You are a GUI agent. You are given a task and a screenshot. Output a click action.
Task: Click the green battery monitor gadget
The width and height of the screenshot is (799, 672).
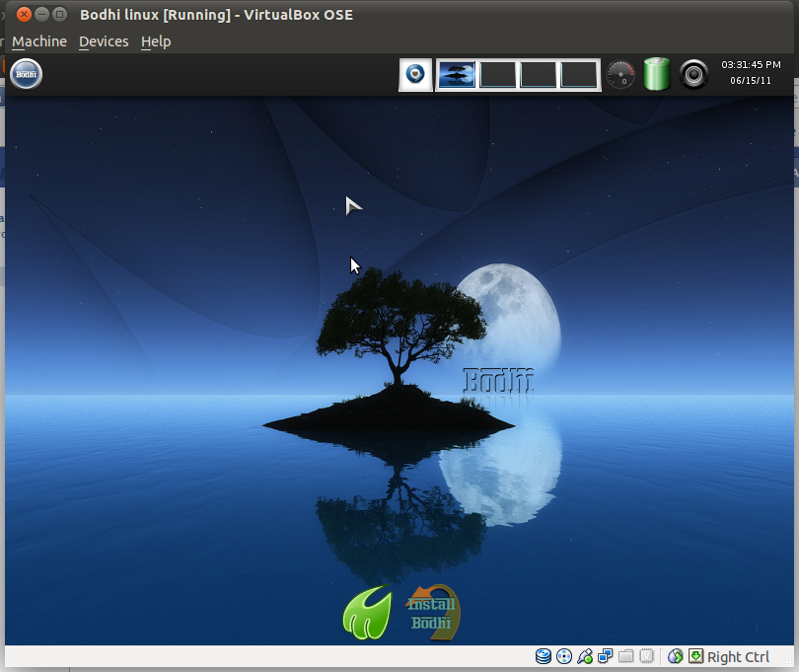(x=656, y=74)
